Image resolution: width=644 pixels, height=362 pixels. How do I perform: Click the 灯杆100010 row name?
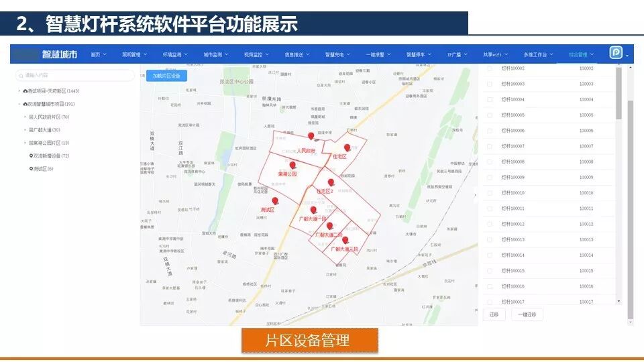click(513, 193)
